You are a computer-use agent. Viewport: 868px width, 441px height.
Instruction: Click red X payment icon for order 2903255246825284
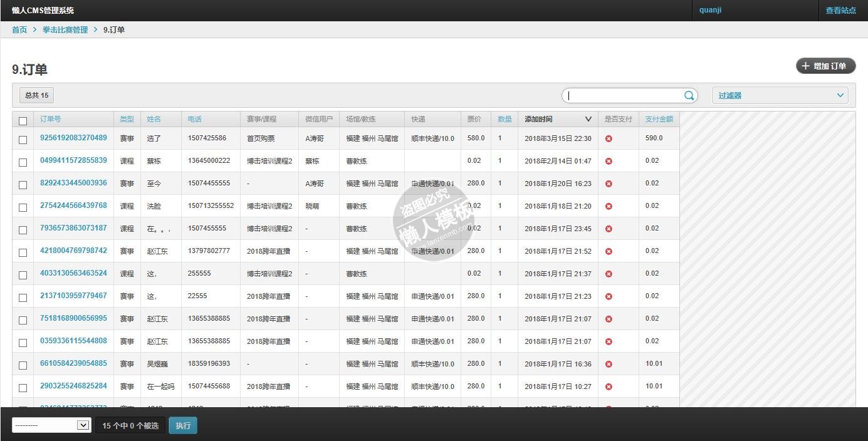[609, 387]
